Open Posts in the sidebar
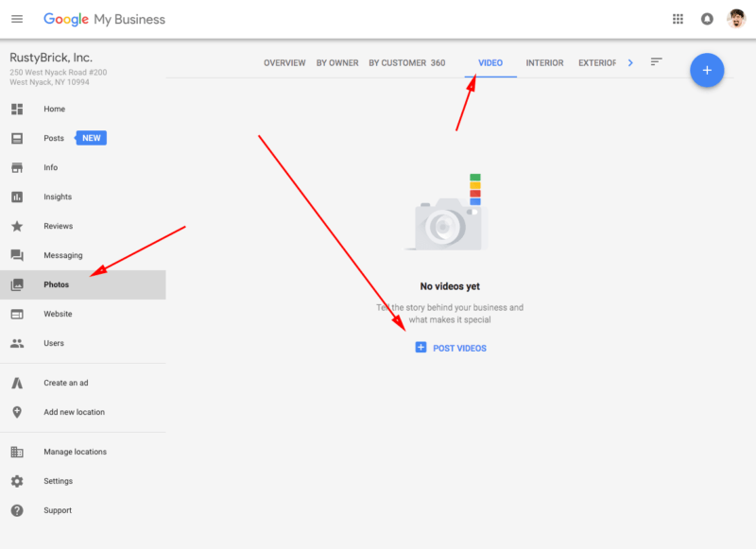 tap(54, 138)
